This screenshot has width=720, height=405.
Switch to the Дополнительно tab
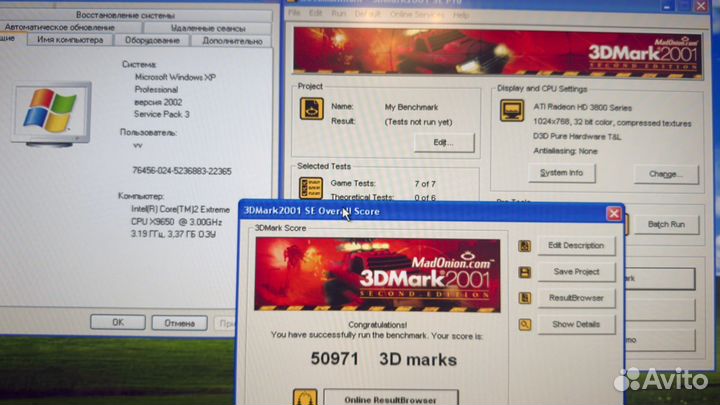point(232,41)
